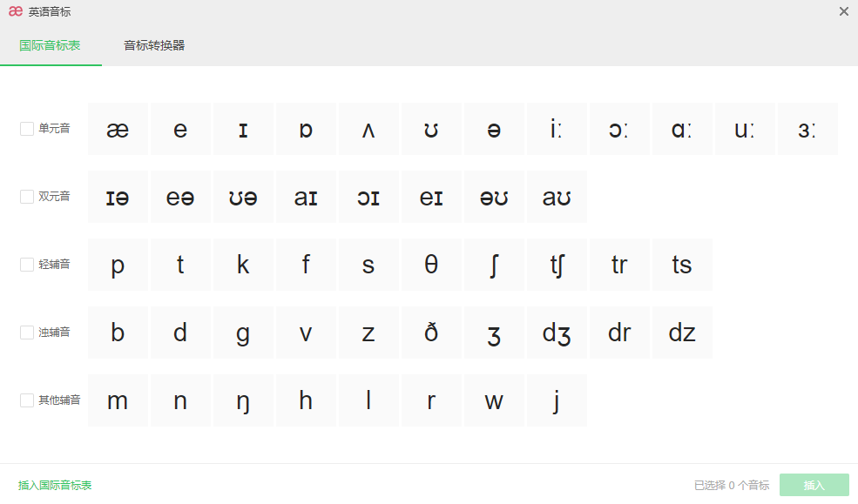Select the ʌ vowel symbol

point(368,129)
